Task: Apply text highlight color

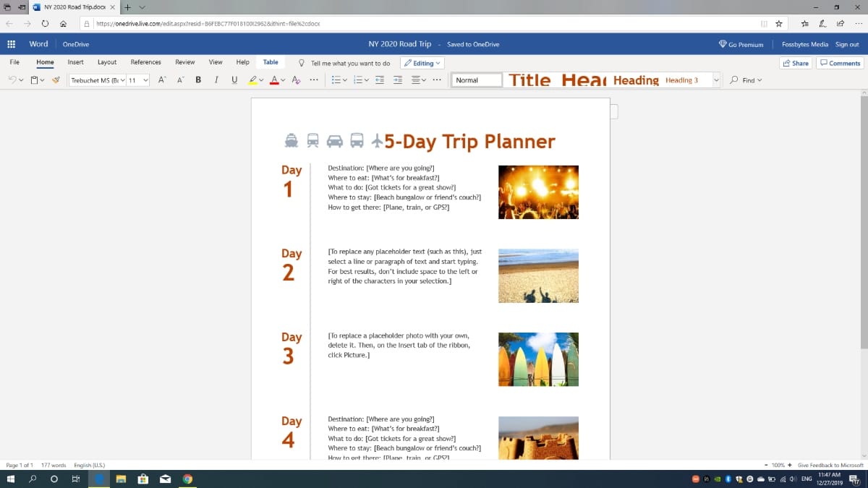Action: (x=252, y=80)
